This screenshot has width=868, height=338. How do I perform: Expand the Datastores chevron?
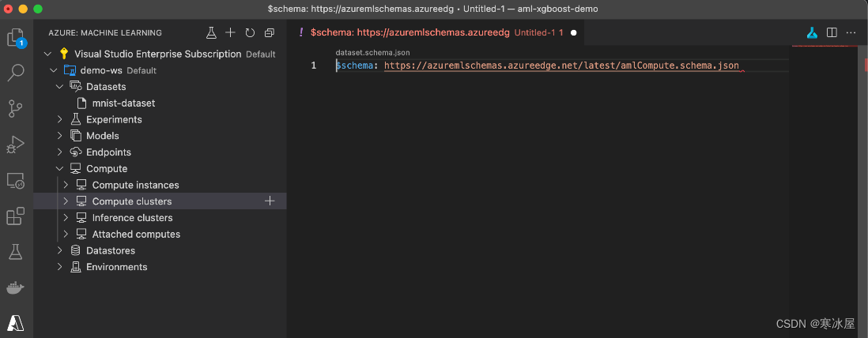coord(60,250)
